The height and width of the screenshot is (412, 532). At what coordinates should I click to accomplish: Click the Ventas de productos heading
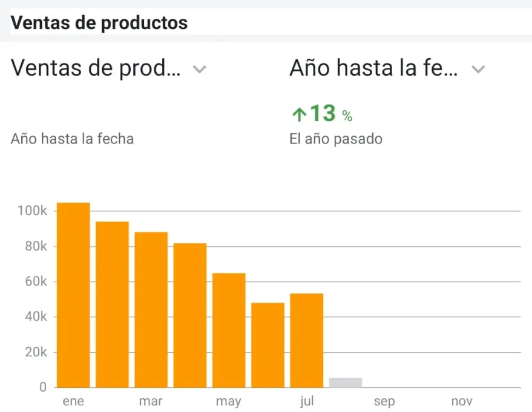99,23
